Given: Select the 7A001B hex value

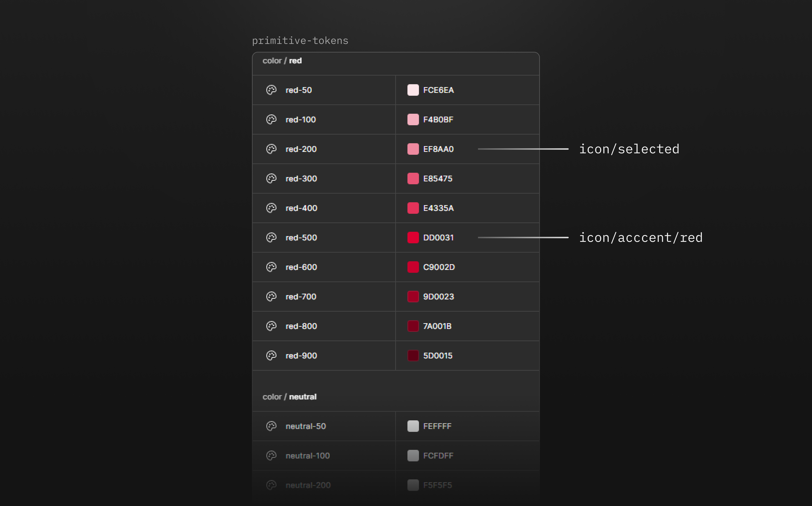Looking at the screenshot, I should [437, 326].
